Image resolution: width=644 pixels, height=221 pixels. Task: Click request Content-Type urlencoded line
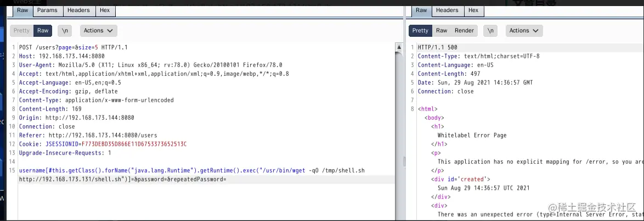(96, 100)
